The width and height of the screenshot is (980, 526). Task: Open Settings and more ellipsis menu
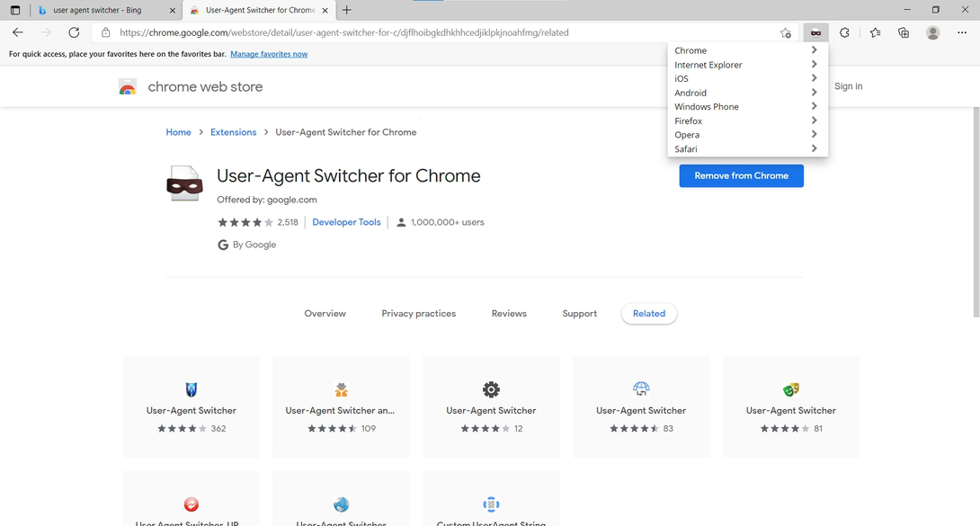(x=962, y=32)
